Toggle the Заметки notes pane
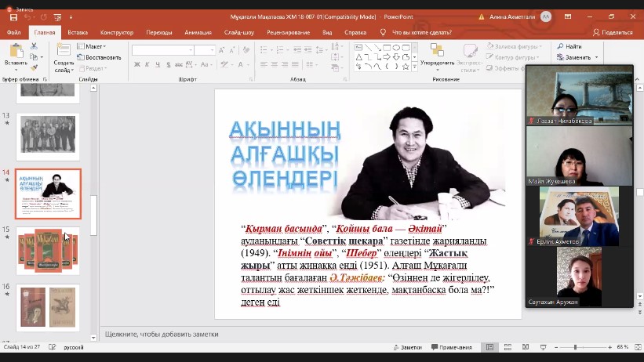The width and height of the screenshot is (644, 362). [x=407, y=347]
